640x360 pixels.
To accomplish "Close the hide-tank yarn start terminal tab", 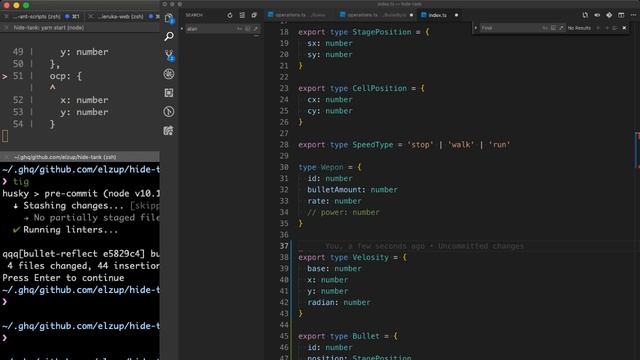I will tap(6, 28).
